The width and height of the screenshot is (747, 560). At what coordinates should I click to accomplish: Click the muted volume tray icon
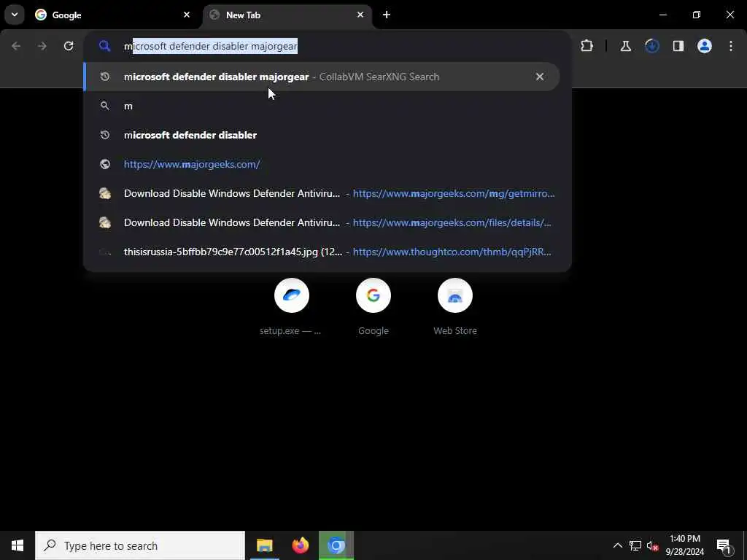[653, 545]
